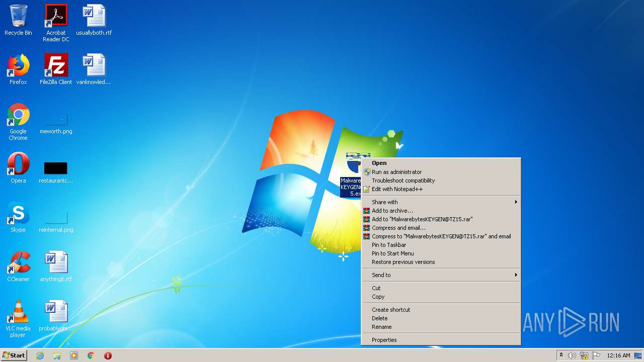644x362 pixels.
Task: Open Properties from the context menu
Action: coord(441,340)
